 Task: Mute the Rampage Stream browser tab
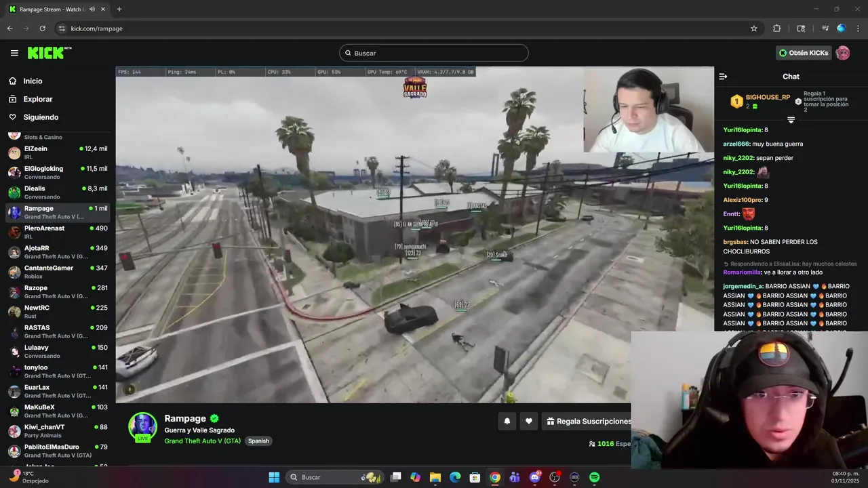92,9
